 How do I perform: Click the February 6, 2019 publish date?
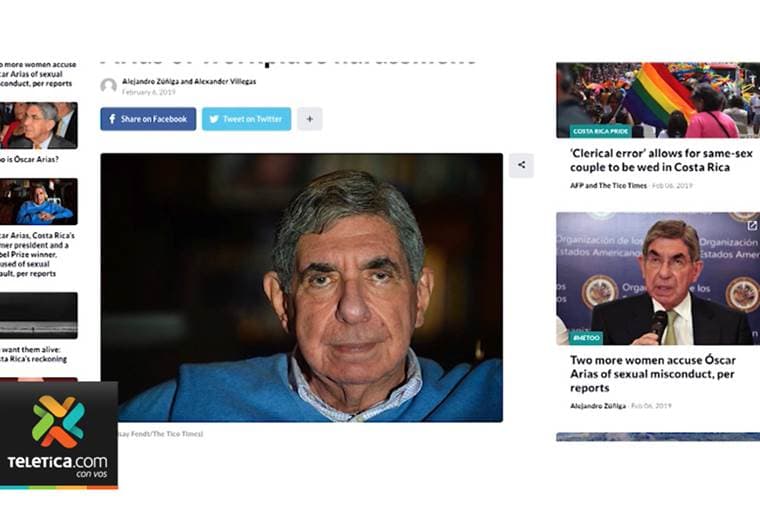tap(149, 92)
